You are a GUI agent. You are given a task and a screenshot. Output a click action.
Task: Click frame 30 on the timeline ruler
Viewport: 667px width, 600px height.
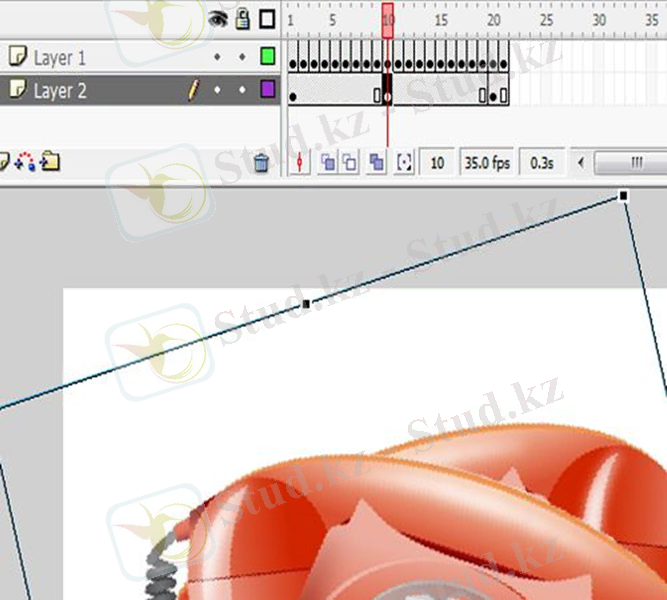(599, 20)
